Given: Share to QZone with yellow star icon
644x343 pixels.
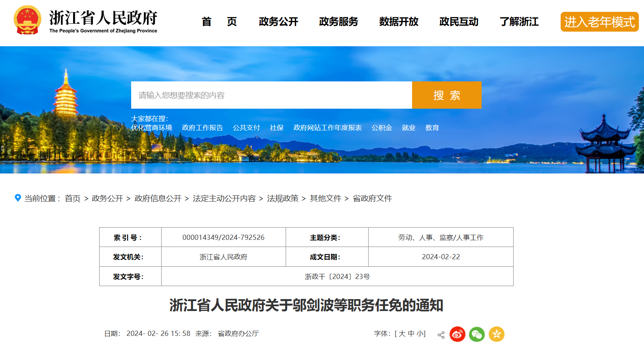Looking at the screenshot, I should tap(497, 334).
